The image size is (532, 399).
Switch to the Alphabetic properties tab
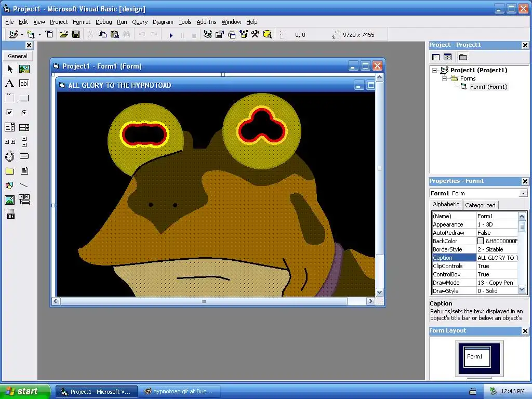pyautogui.click(x=446, y=204)
